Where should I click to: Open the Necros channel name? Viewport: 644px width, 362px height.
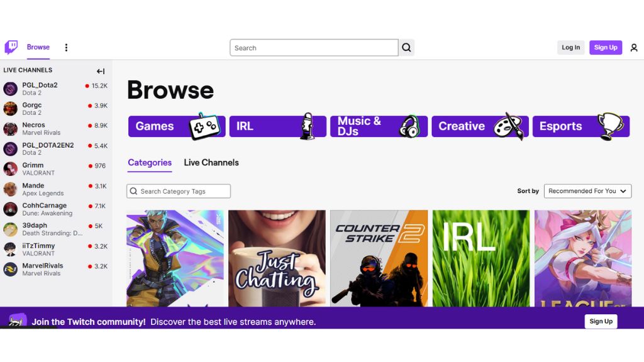(x=33, y=125)
